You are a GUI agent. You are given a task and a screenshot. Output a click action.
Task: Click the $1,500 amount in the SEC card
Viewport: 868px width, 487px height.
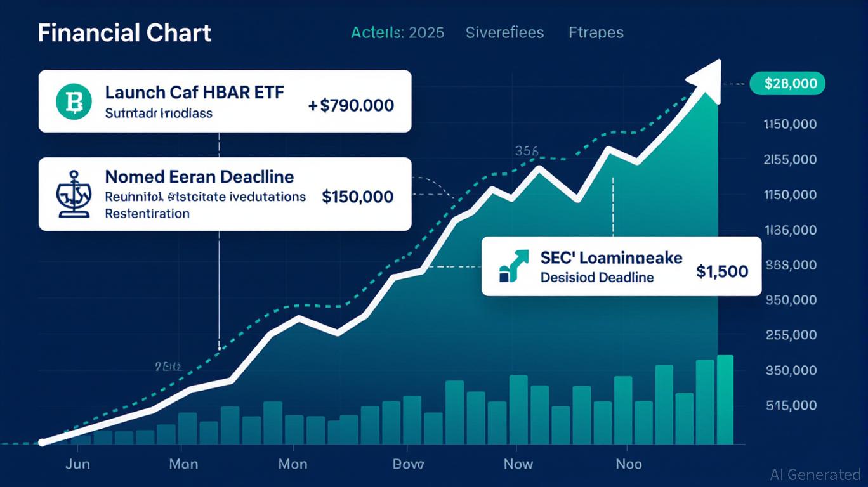(721, 272)
